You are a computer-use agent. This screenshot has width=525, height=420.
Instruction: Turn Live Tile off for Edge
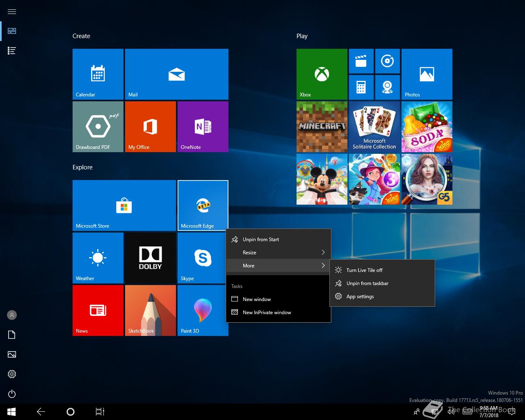point(364,270)
